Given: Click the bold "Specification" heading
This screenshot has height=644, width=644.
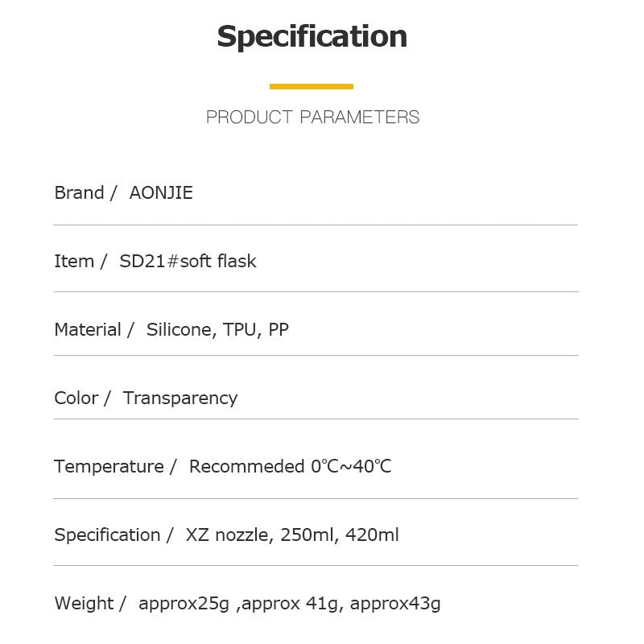Looking at the screenshot, I should point(312,37).
